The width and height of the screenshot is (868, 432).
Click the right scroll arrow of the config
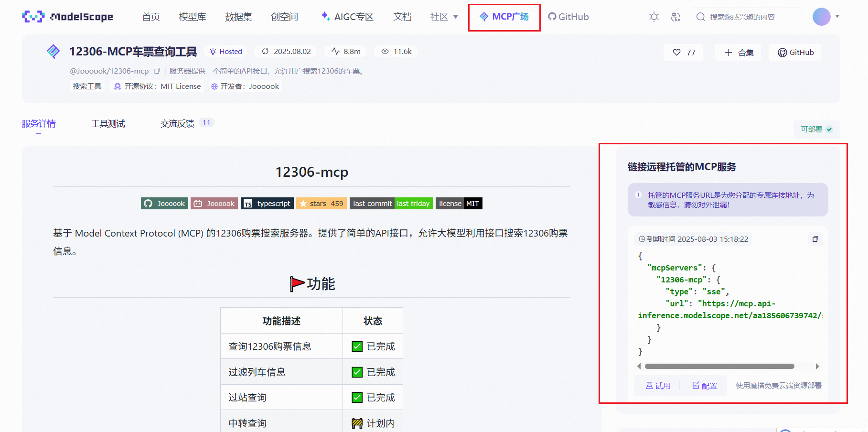pyautogui.click(x=817, y=367)
